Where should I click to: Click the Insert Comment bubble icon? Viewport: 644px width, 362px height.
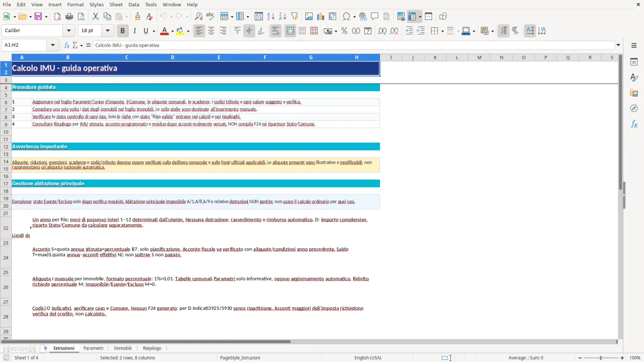coord(375,17)
